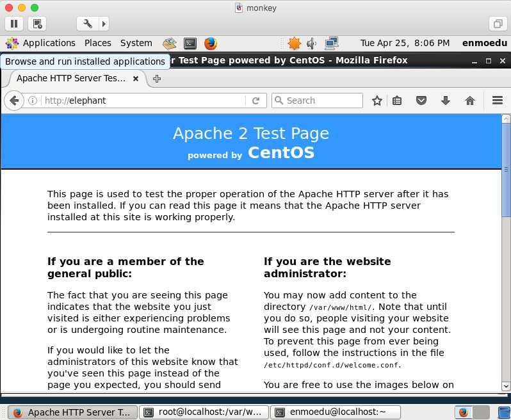Launch Terminal from the top panel
Viewport: 511px width, 420px height.
190,44
